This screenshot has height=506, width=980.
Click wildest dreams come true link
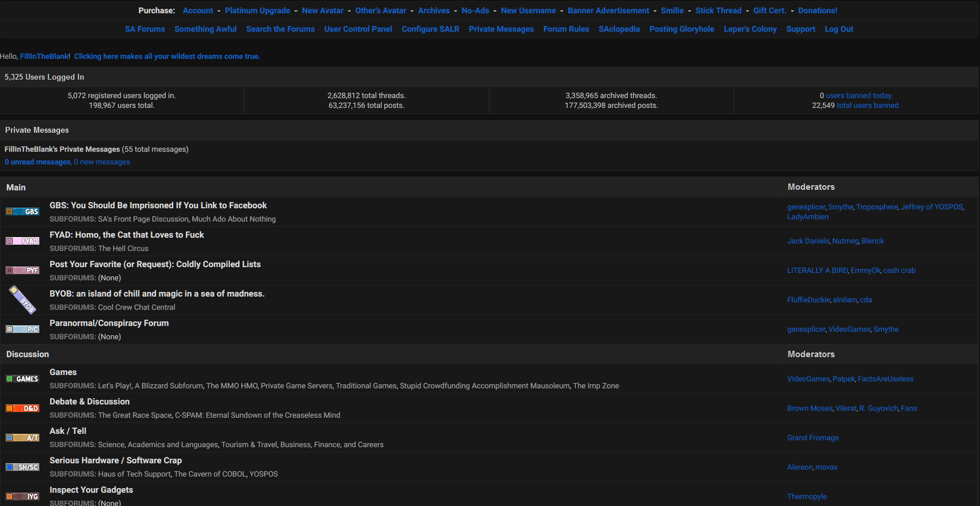167,56
